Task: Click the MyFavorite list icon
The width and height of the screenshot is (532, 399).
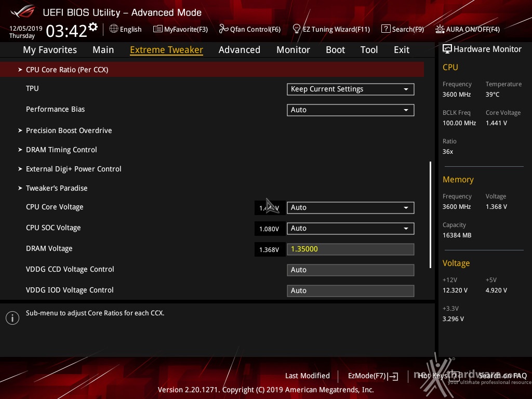Action: 157,29
